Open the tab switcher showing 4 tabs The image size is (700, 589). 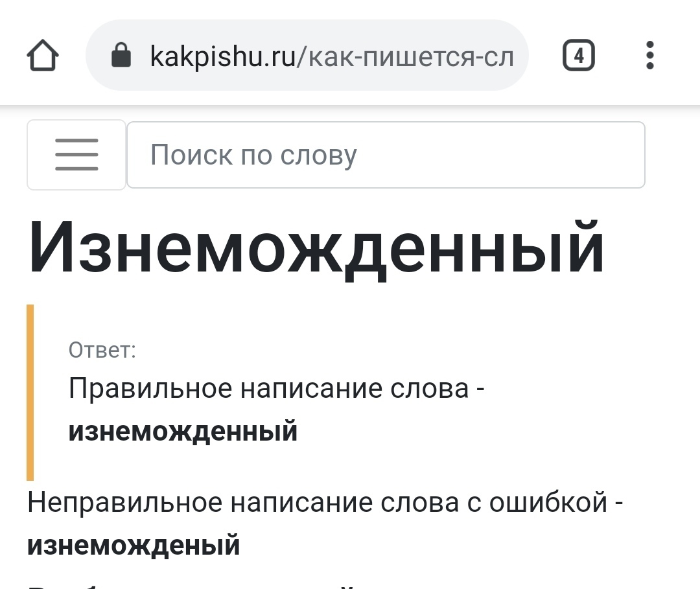579,55
